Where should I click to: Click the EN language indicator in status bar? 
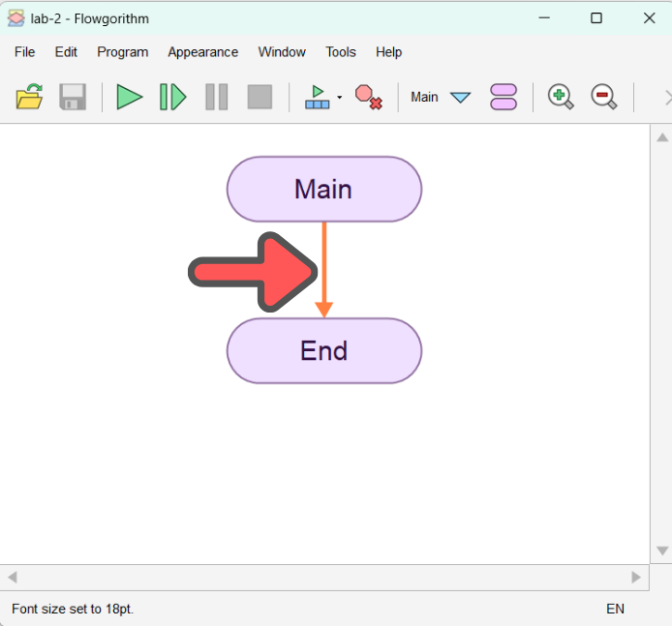pos(615,609)
